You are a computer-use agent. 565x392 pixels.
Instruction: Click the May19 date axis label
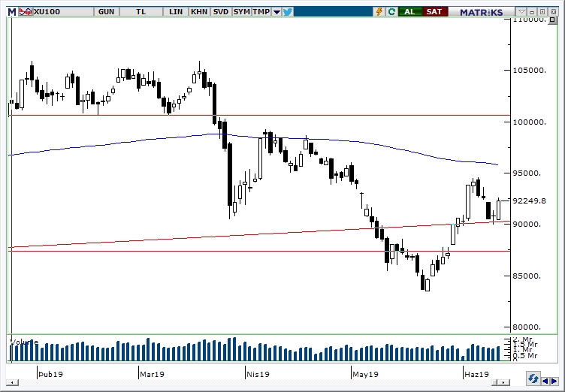pyautogui.click(x=365, y=375)
